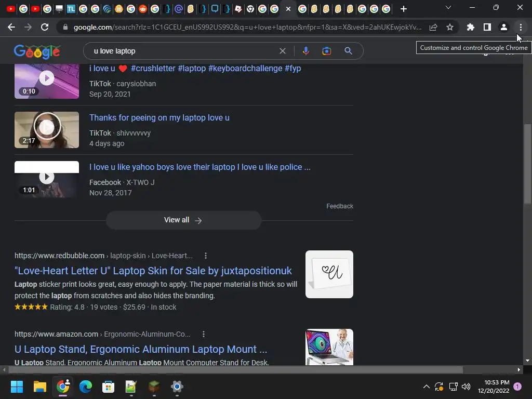Click the URL in the address bar
This screenshot has height=399, width=532.
[247, 27]
